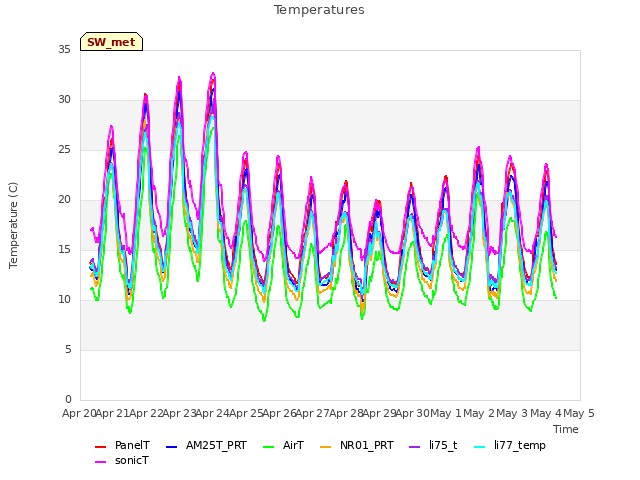Toggle the li77_temp legend entry
Image resolution: width=640 pixels, height=480 pixels.
point(510,445)
